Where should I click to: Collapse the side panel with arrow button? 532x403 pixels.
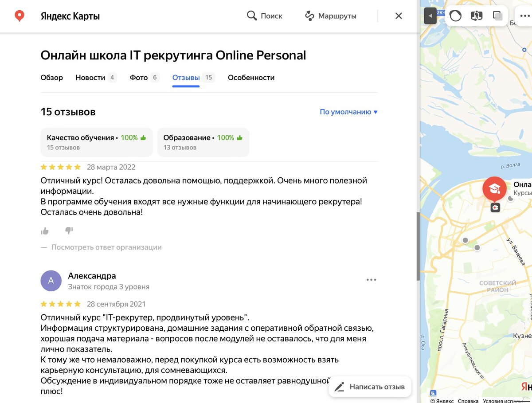click(x=430, y=16)
